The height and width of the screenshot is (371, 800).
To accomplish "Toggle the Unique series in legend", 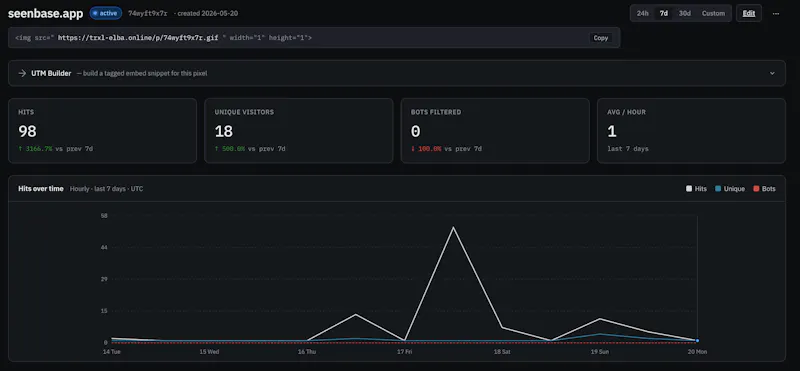I will [x=730, y=189].
